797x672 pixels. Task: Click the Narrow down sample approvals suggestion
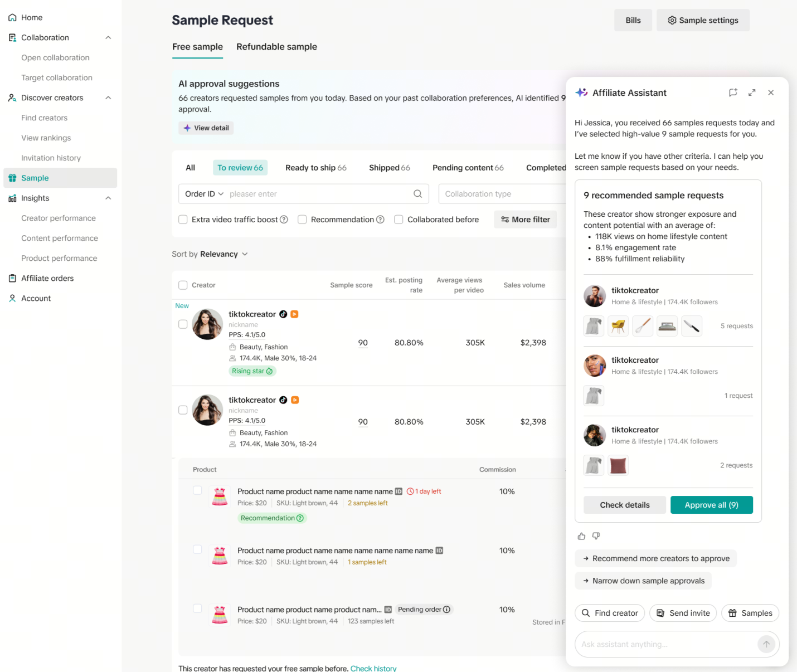(643, 581)
